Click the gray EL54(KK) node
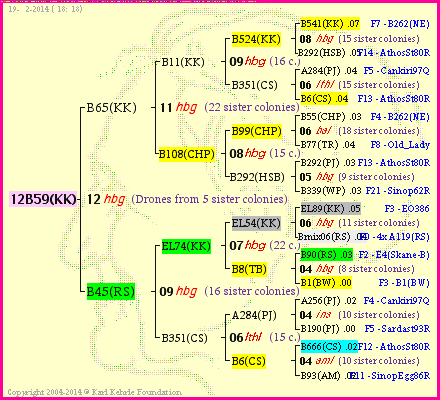 pyautogui.click(x=256, y=223)
